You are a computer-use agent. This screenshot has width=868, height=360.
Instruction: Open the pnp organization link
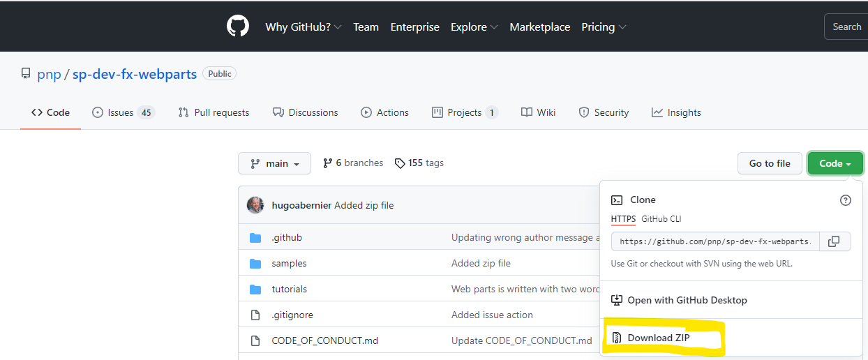point(49,75)
